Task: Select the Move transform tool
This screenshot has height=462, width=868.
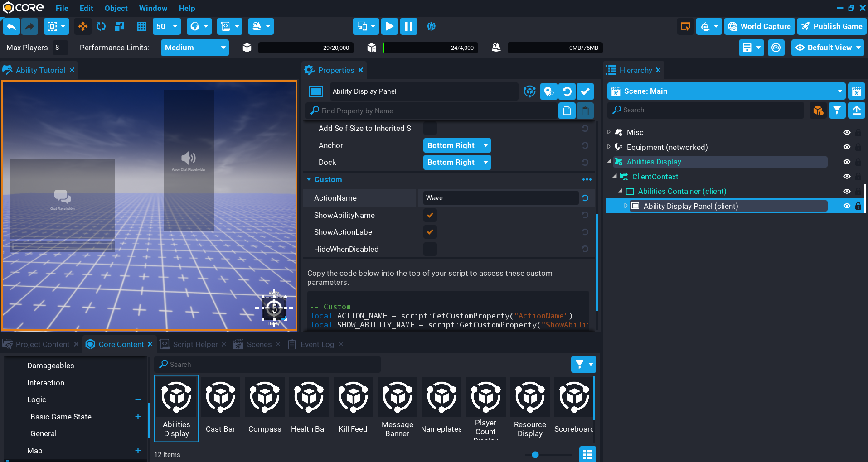Action: (x=83, y=27)
